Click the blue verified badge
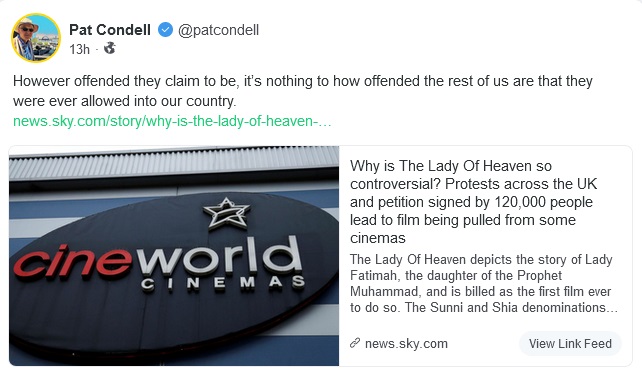Image resolution: width=642 pixels, height=378 pixels. click(x=165, y=30)
